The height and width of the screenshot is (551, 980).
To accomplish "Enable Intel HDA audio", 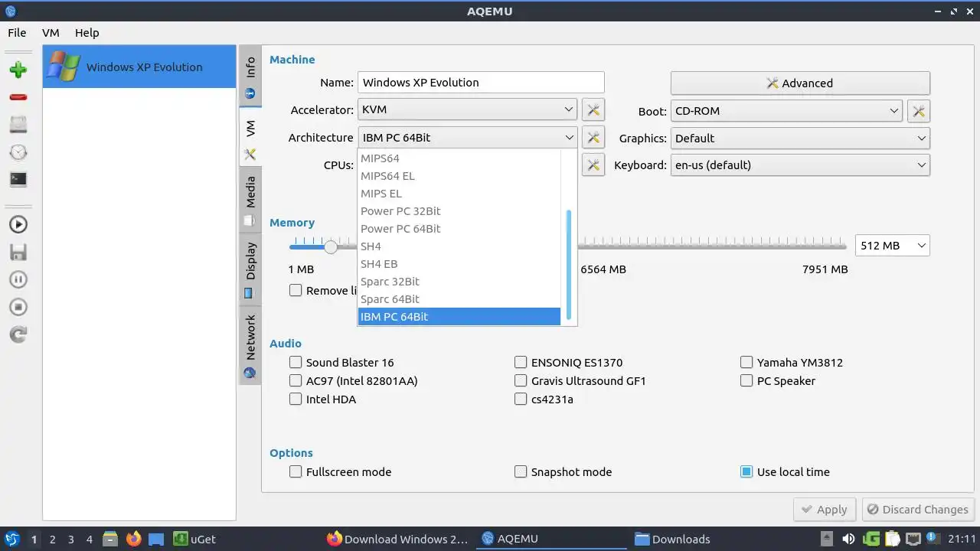I will point(296,399).
